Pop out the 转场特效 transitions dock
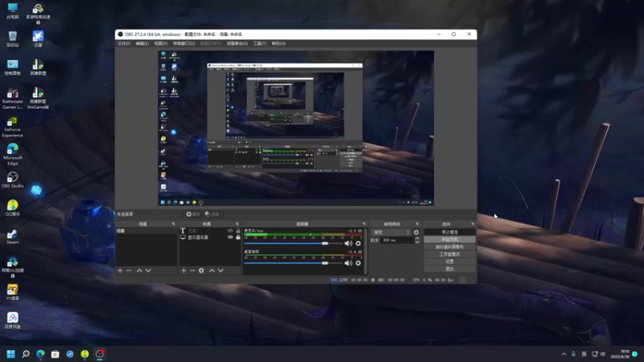644x362 pixels. pos(417,224)
